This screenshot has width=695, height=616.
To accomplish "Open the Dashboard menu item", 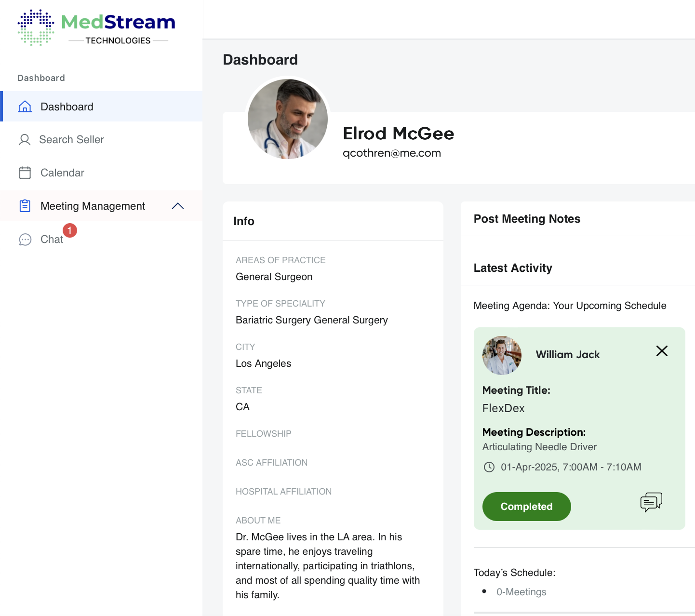I will coord(67,107).
